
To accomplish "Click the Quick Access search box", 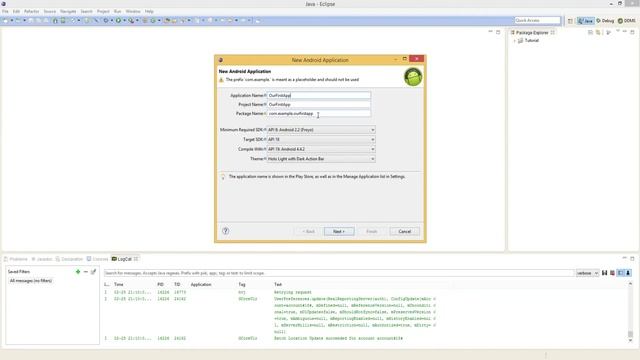I will (x=537, y=20).
